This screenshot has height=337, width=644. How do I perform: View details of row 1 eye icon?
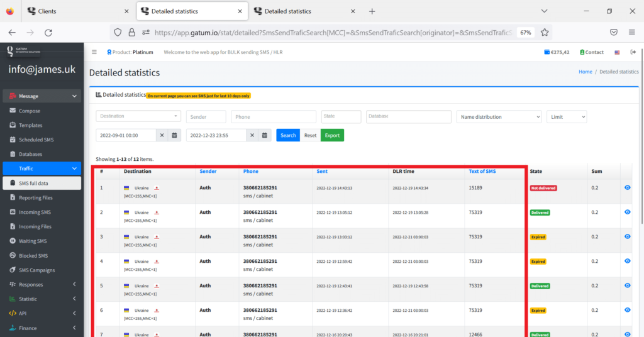(627, 187)
